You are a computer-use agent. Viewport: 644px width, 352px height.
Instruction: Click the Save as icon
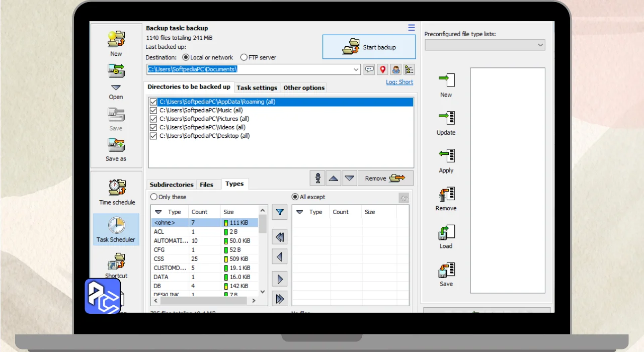coord(116,146)
